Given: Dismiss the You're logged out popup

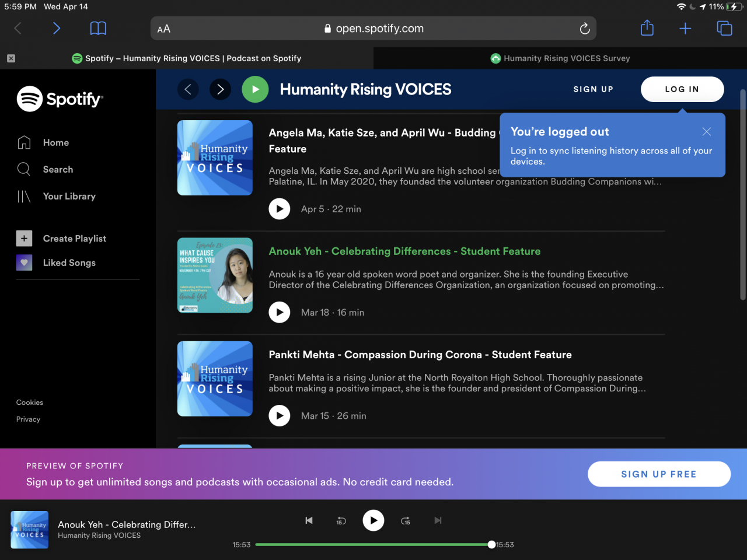Looking at the screenshot, I should tap(707, 132).
